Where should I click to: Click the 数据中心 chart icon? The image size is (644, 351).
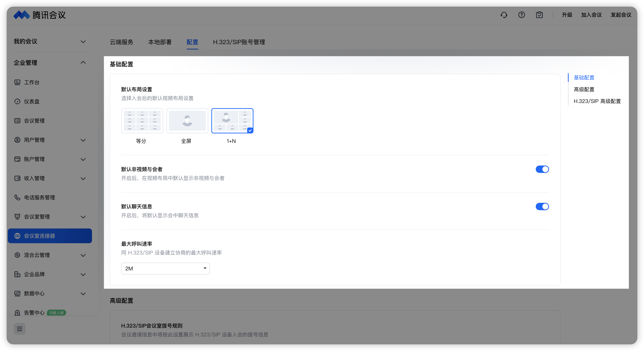point(17,294)
